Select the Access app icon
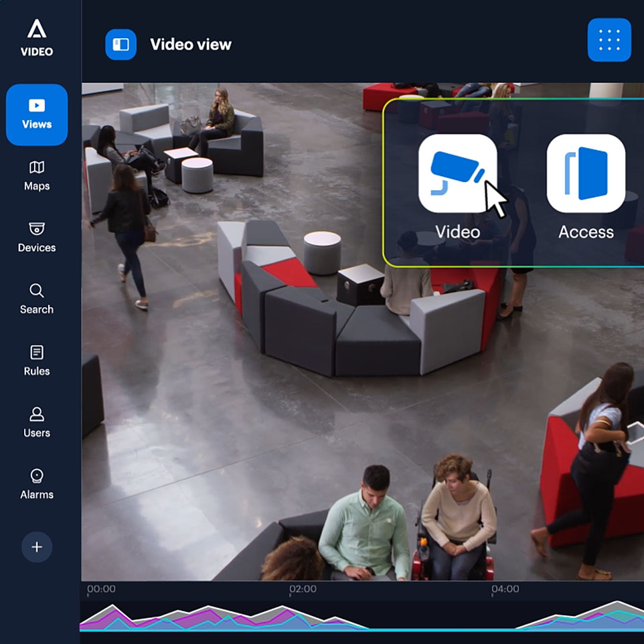This screenshot has width=644, height=644. [x=586, y=173]
